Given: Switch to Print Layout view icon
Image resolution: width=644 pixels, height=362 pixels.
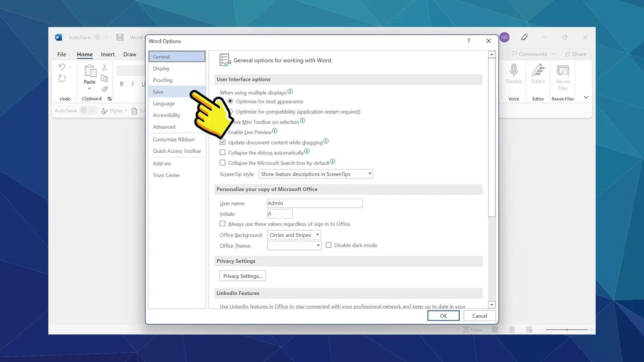Looking at the screenshot, I should click(512, 329).
